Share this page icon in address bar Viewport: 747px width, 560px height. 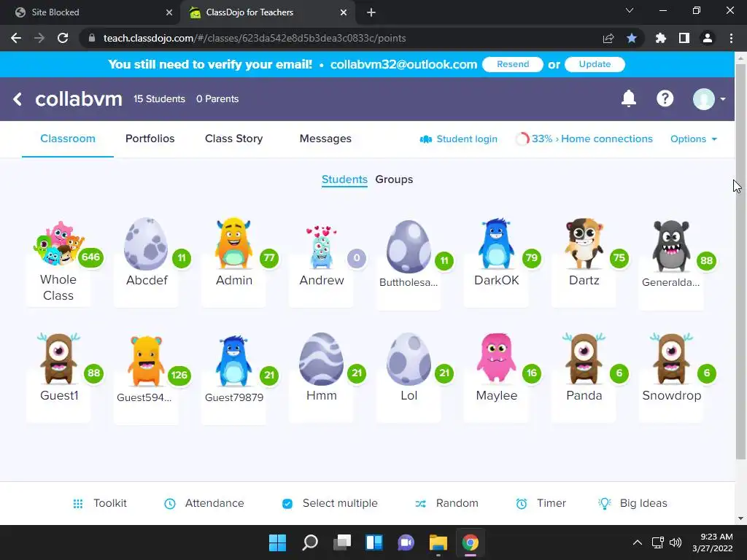(x=608, y=38)
